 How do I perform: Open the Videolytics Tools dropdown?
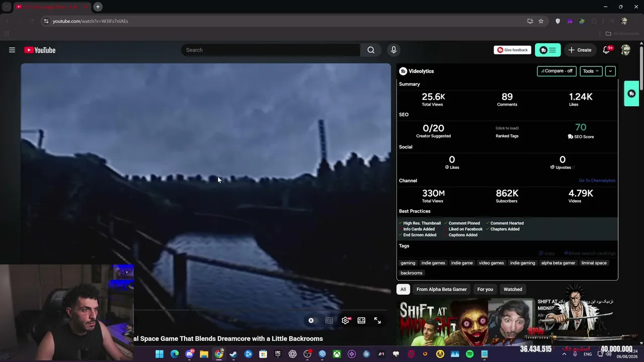tap(591, 71)
